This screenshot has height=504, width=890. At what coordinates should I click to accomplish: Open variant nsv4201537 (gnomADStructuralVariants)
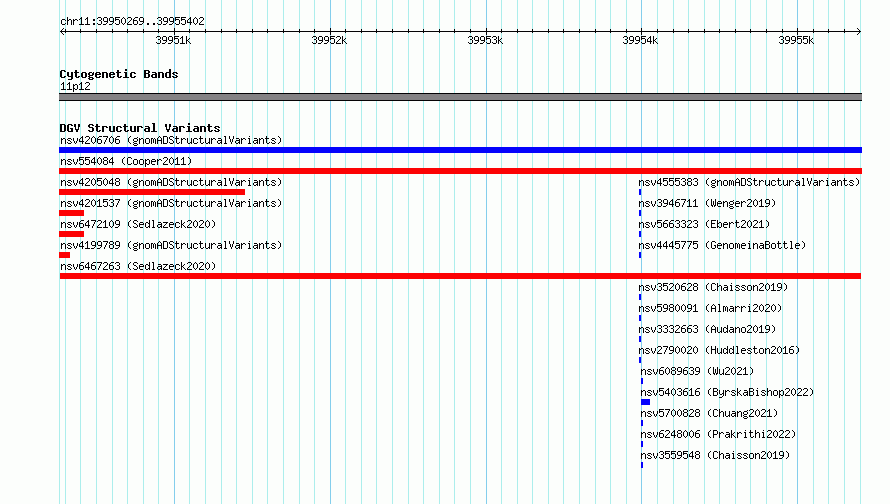[x=171, y=203]
